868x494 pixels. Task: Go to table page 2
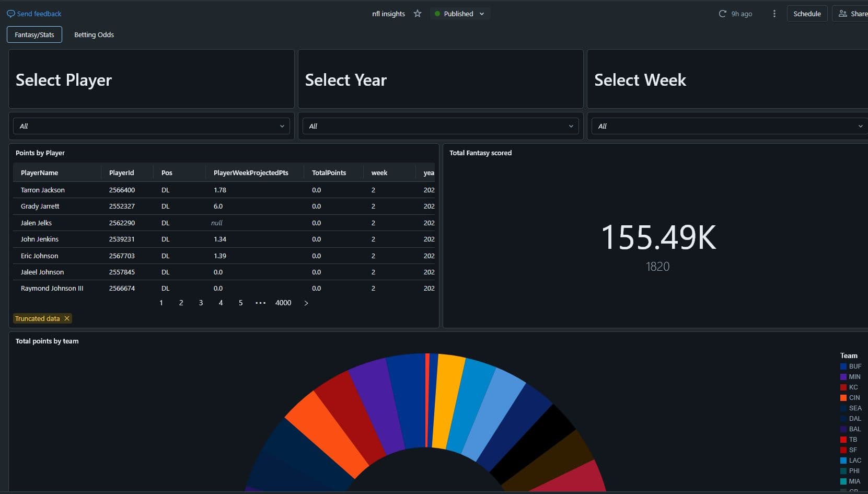coord(181,303)
